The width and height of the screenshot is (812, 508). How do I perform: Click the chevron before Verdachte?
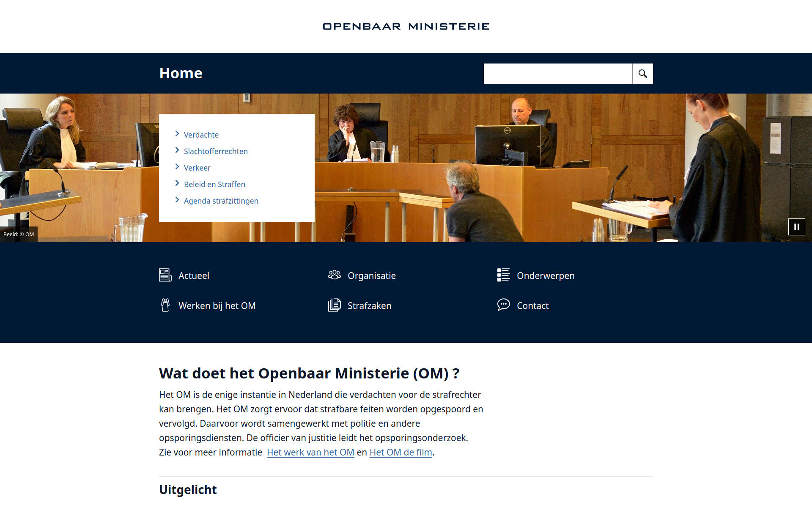(x=177, y=134)
